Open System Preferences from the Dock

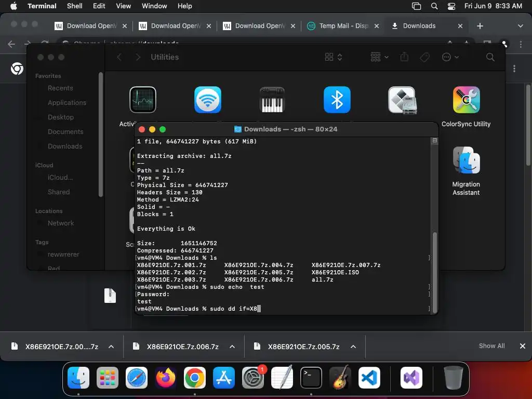pyautogui.click(x=253, y=378)
